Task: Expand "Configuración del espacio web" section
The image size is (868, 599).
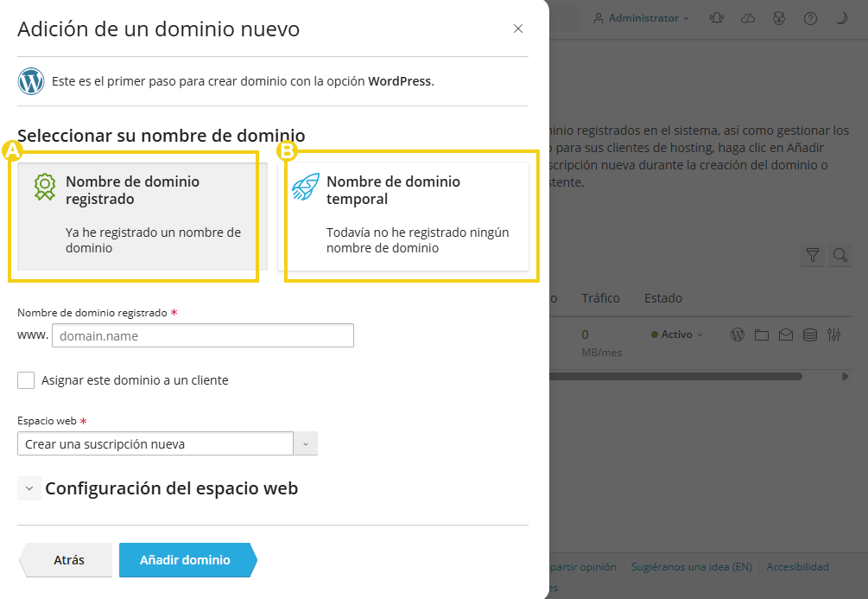Action: tap(29, 487)
